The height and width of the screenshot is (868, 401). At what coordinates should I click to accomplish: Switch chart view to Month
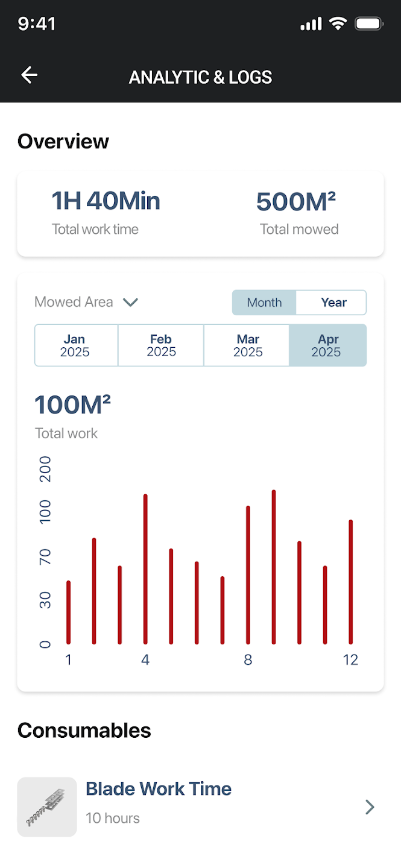tap(264, 303)
